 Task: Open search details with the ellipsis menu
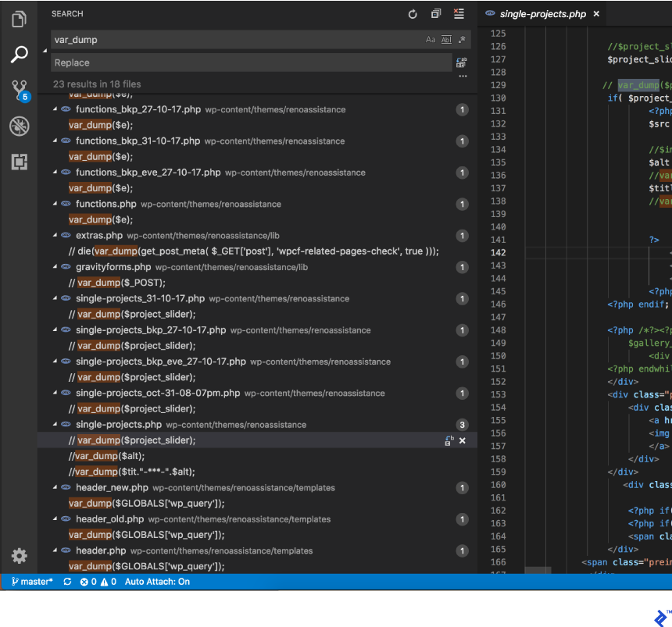(463, 76)
